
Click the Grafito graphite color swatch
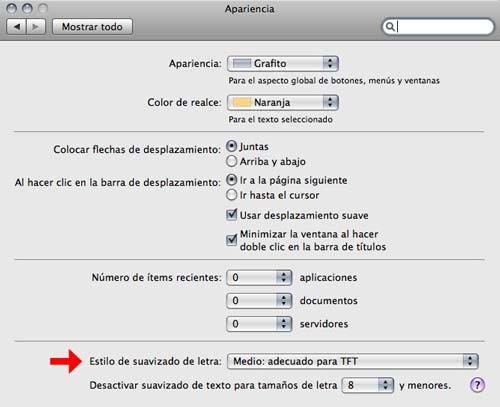click(242, 63)
